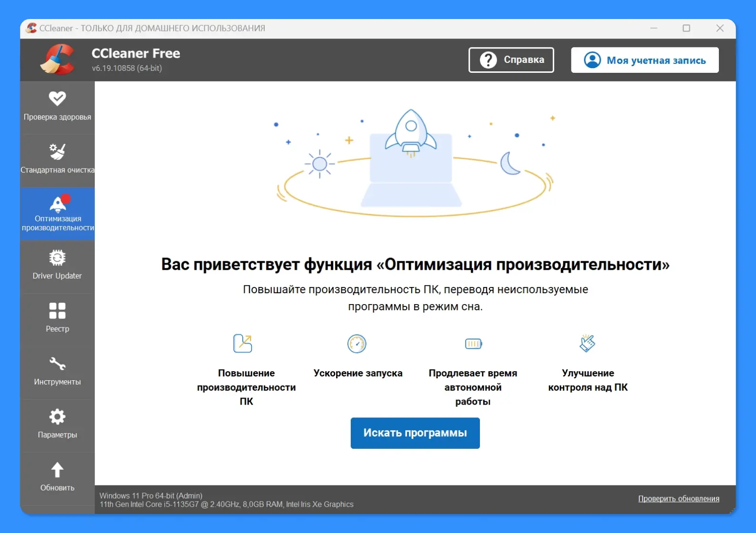Viewport: 756px width, 533px height.
Task: Click the 11th Gen Intel Core hardware info
Action: 227,504
